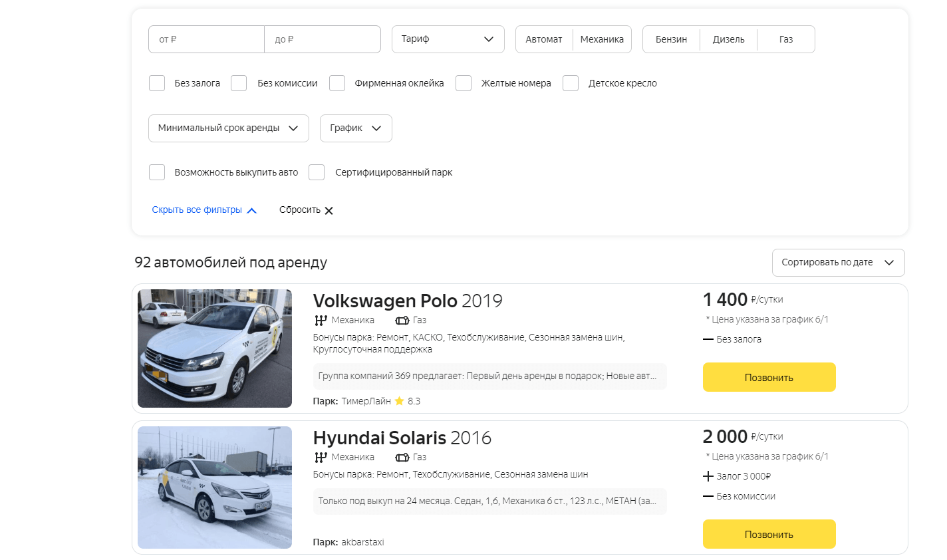This screenshot has width=947, height=560.
Task: Open Volkswagen Polo 2019 listing title
Action: pos(408,301)
